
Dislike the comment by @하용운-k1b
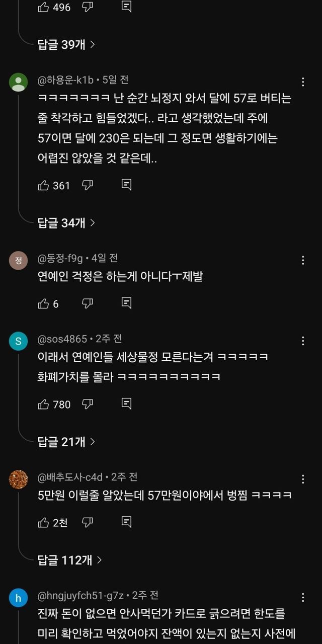[x=88, y=185]
